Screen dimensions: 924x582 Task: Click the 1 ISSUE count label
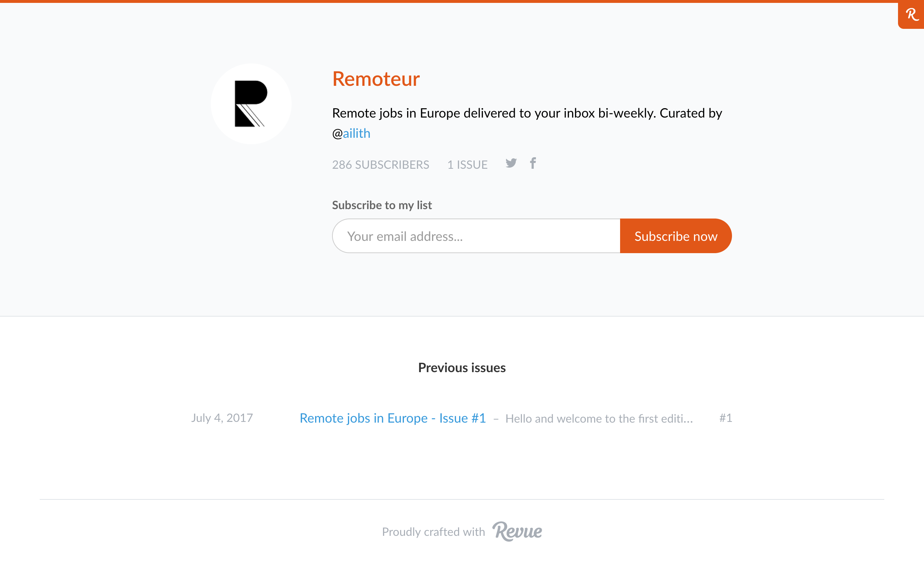point(467,165)
